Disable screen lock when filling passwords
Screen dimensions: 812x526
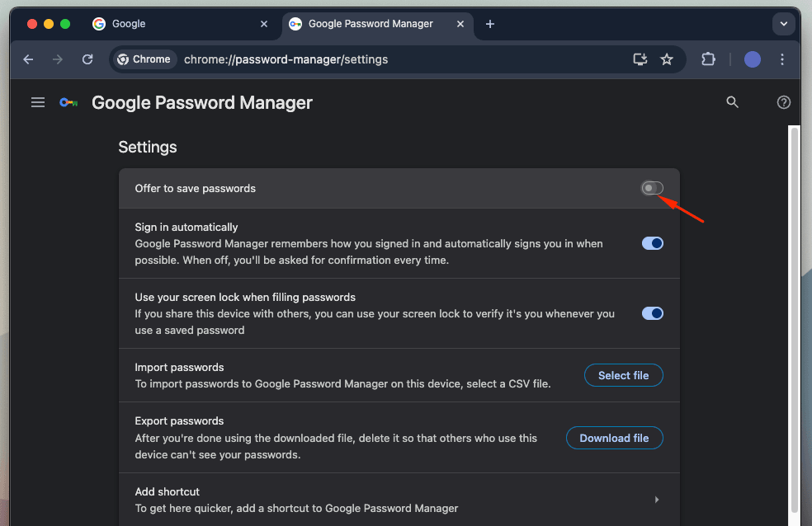tap(652, 313)
